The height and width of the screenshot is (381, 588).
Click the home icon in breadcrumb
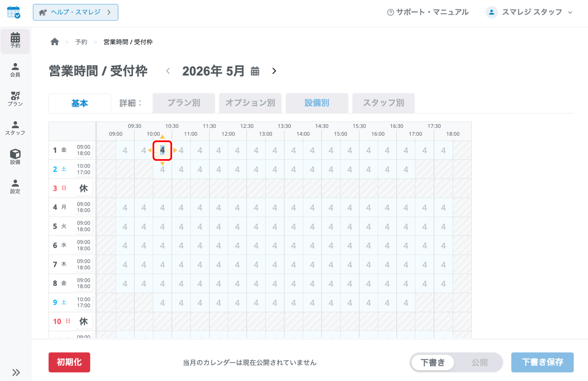click(55, 42)
